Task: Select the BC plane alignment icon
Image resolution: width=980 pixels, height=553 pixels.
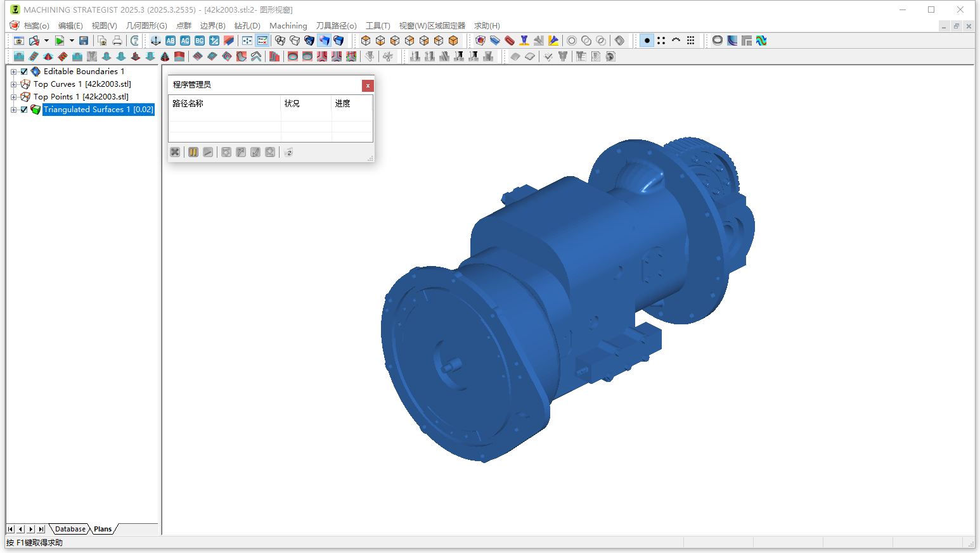Action: (200, 40)
